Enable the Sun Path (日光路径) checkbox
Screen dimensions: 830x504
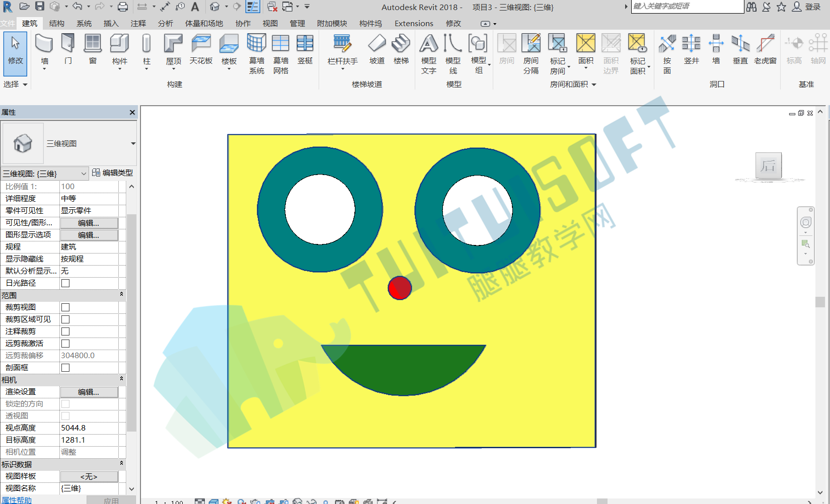click(65, 283)
